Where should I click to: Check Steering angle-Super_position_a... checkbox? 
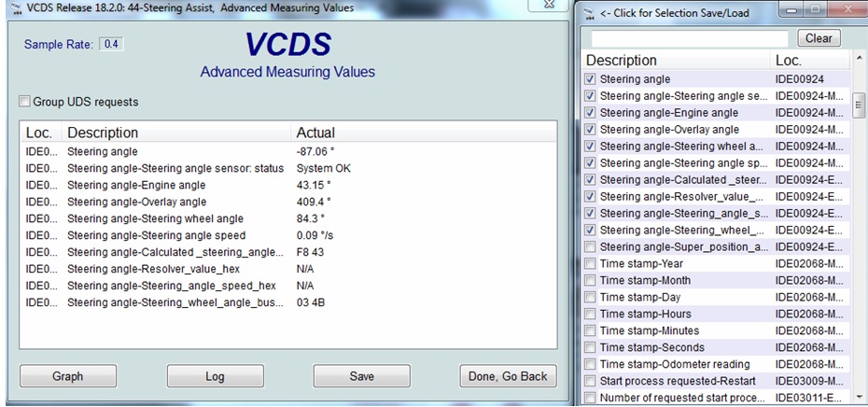click(x=590, y=246)
